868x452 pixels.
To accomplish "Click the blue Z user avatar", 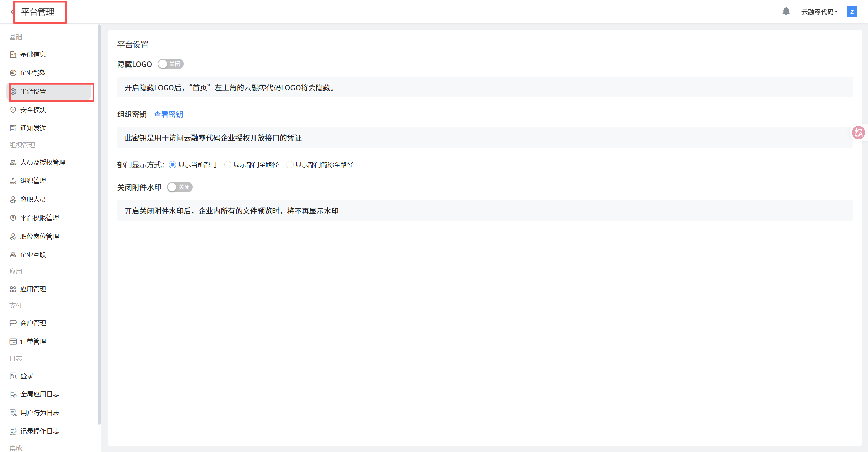I will coord(852,12).
